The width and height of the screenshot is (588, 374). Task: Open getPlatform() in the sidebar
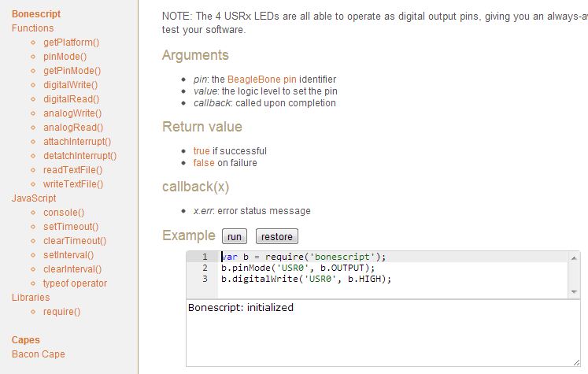pos(72,43)
